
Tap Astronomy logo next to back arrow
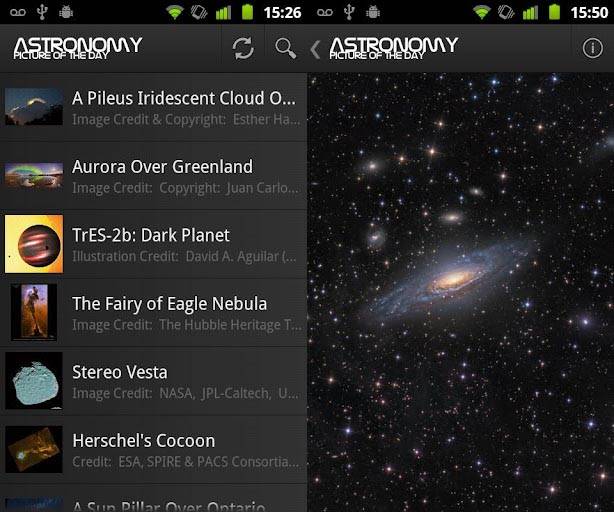pyautogui.click(x=394, y=48)
